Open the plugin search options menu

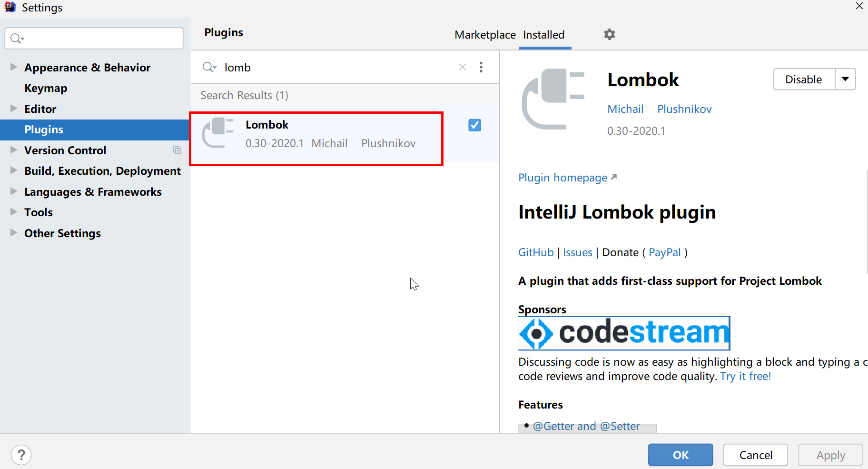[481, 67]
